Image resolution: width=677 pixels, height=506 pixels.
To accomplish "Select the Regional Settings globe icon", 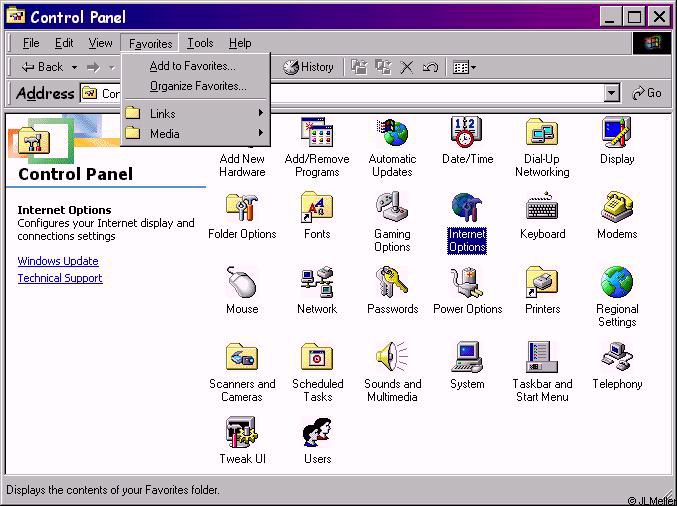I will click(x=617, y=282).
